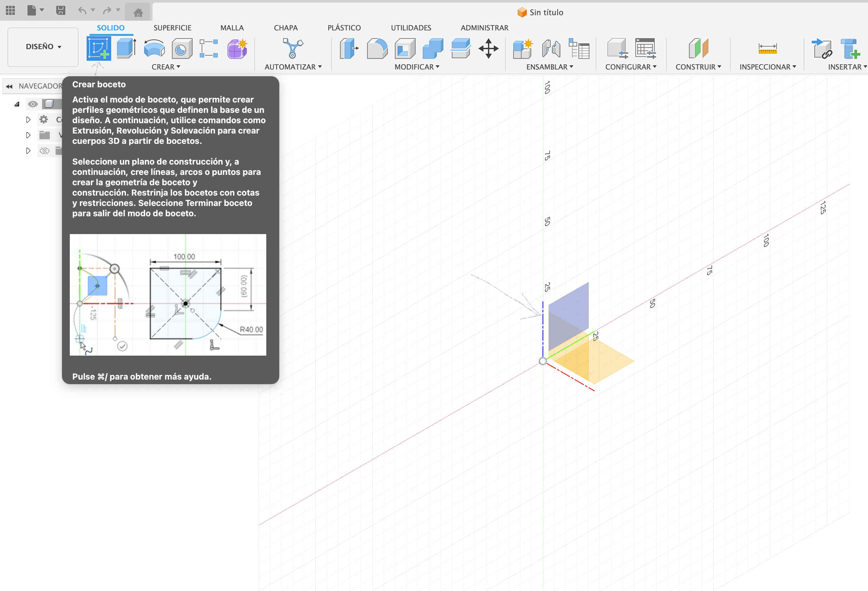The width and height of the screenshot is (868, 591).
Task: Select the Revolve tool icon
Action: (x=154, y=48)
